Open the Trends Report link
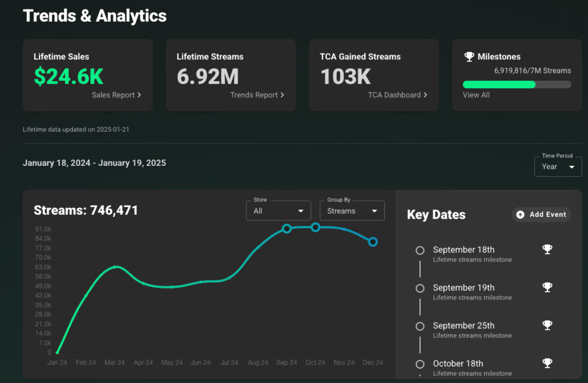Screen dimensions: 588x383 click(257, 95)
